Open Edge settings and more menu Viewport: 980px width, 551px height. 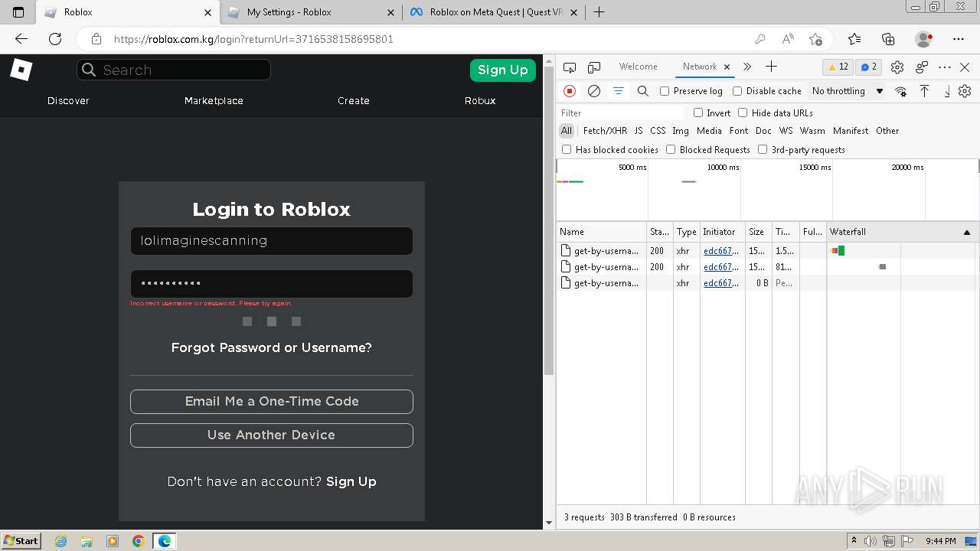959,39
